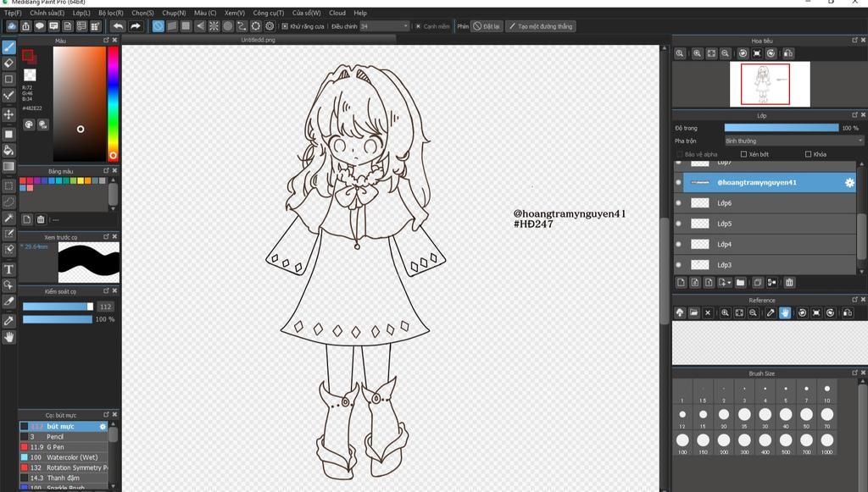Duplicate the selected layer
868x492 pixels.
(x=758, y=283)
